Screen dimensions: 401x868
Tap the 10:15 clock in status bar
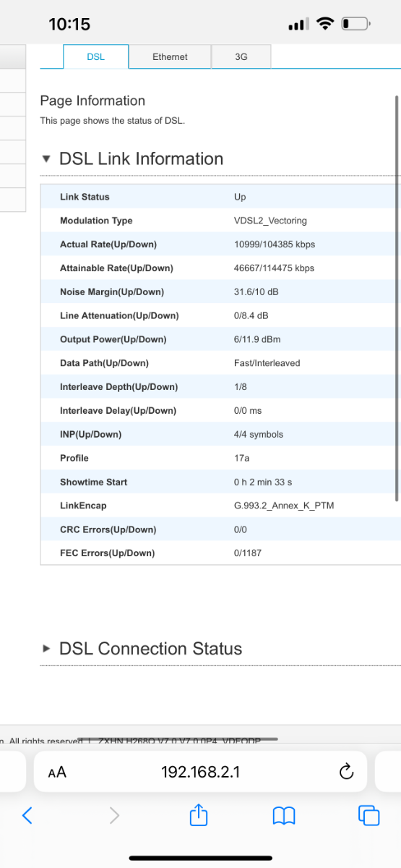click(x=69, y=24)
